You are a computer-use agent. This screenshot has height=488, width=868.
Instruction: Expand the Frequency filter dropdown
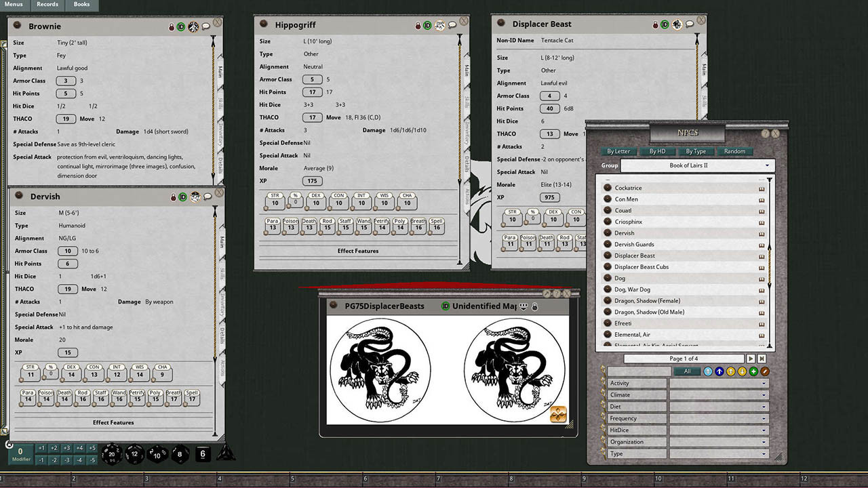(x=717, y=418)
